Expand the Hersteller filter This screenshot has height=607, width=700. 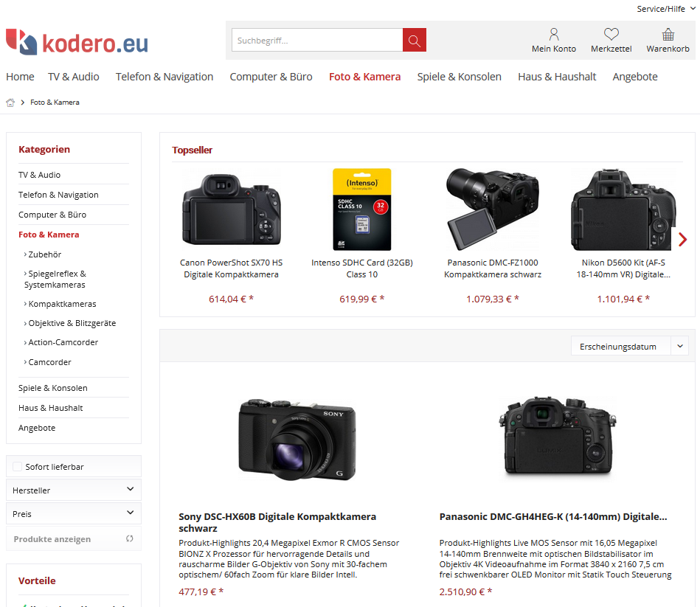coord(74,490)
